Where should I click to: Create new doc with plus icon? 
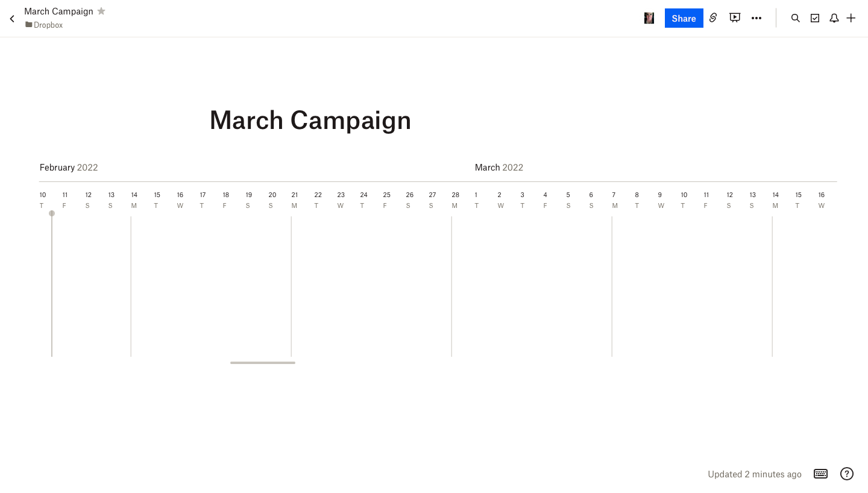tap(851, 18)
